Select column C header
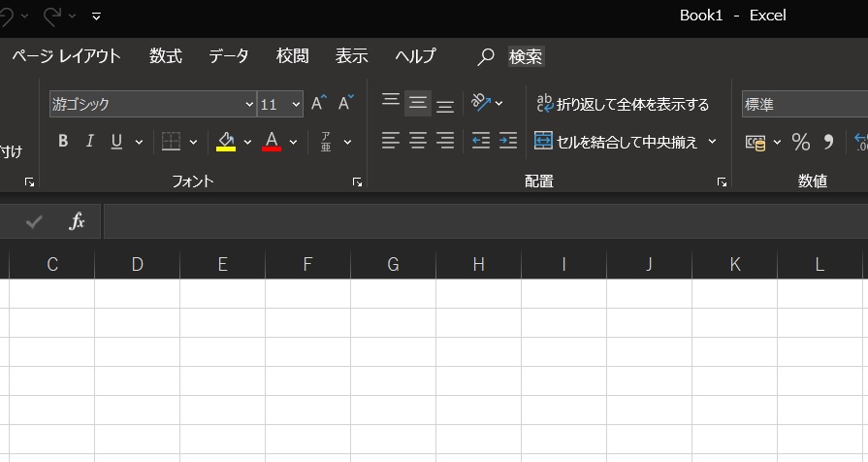The image size is (868, 462). 52,264
